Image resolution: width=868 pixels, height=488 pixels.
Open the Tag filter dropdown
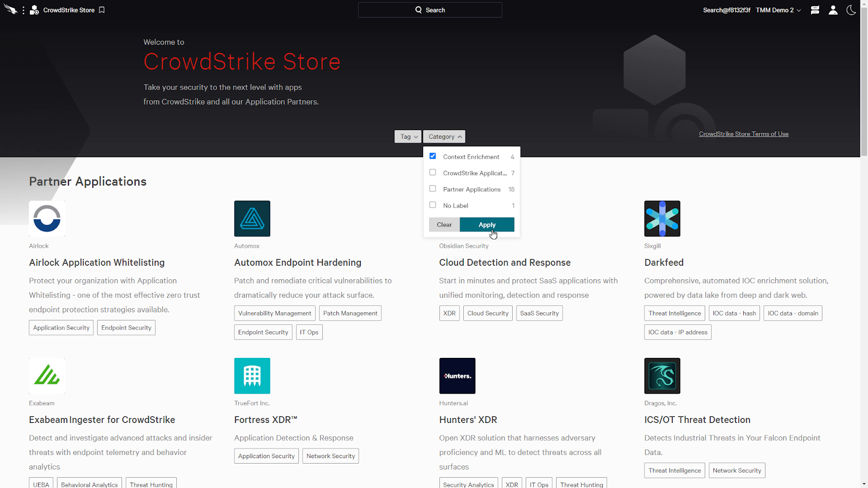click(x=408, y=137)
